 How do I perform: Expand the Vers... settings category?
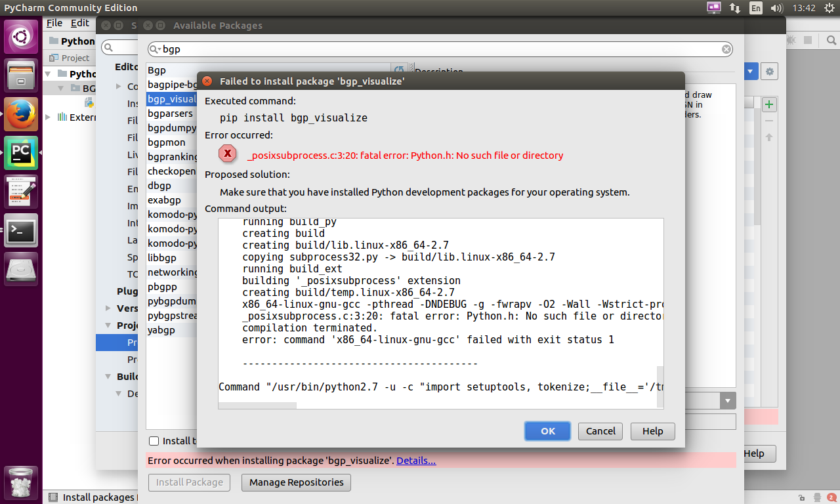click(x=108, y=308)
